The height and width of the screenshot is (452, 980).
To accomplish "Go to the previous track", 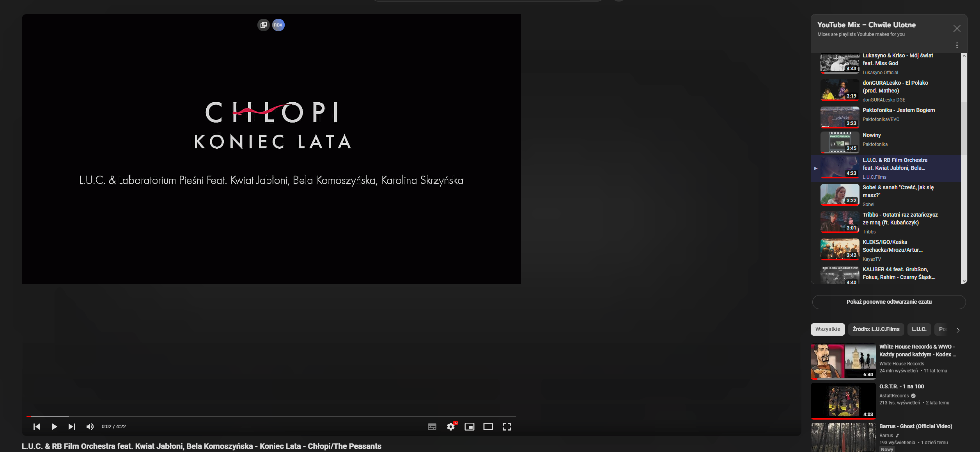I will coord(37,426).
